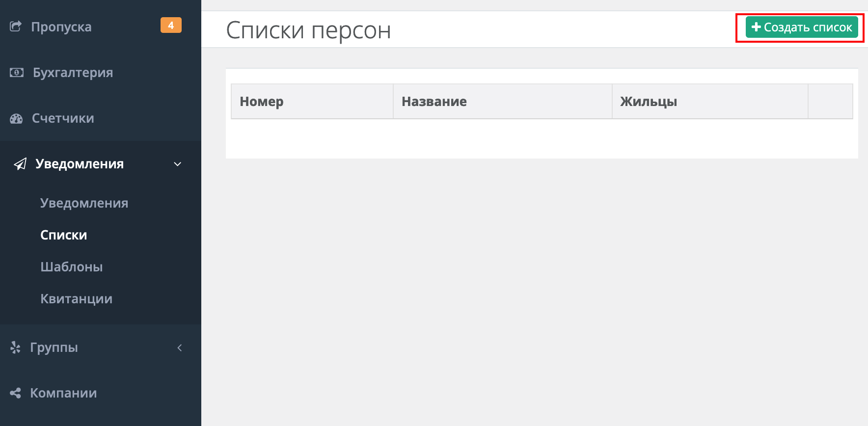Select the Уведомления parent menu label
868x426 pixels.
coord(80,164)
